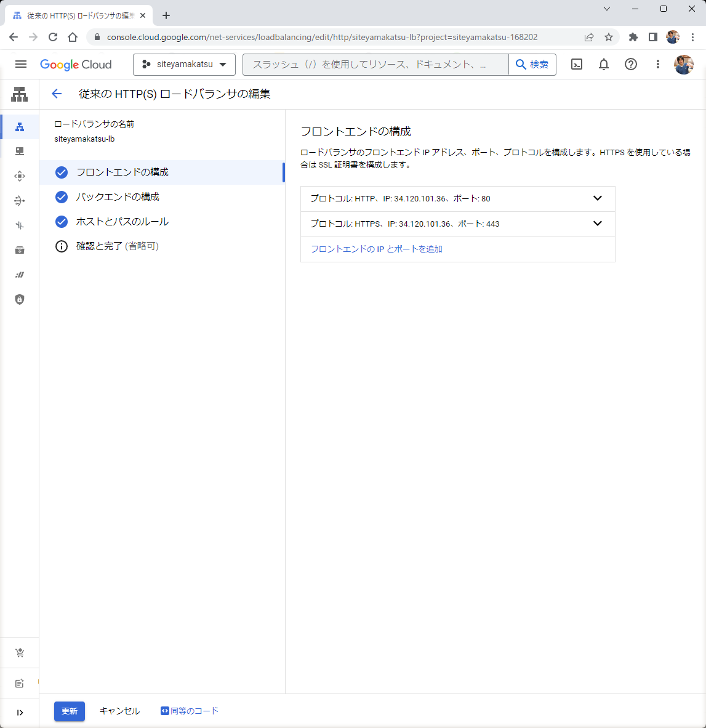Open the siteyamakatsu project selector dropdown
Screen dimensions: 706x728
[x=184, y=64]
